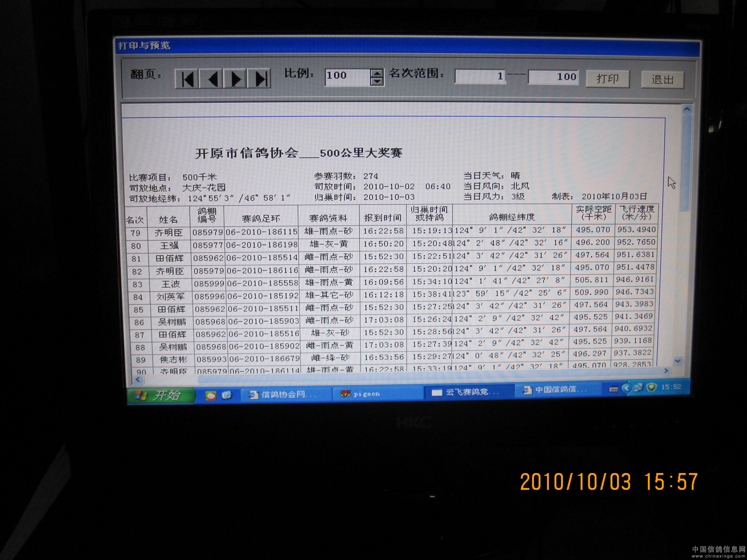Click the orange chat icon in quick launch
The height and width of the screenshot is (560, 747).
211,395
